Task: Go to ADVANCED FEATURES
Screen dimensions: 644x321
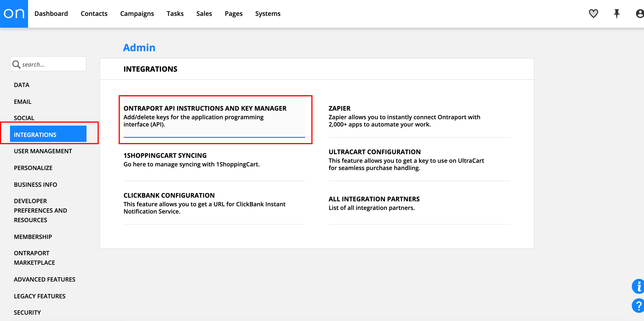Action: (x=45, y=279)
